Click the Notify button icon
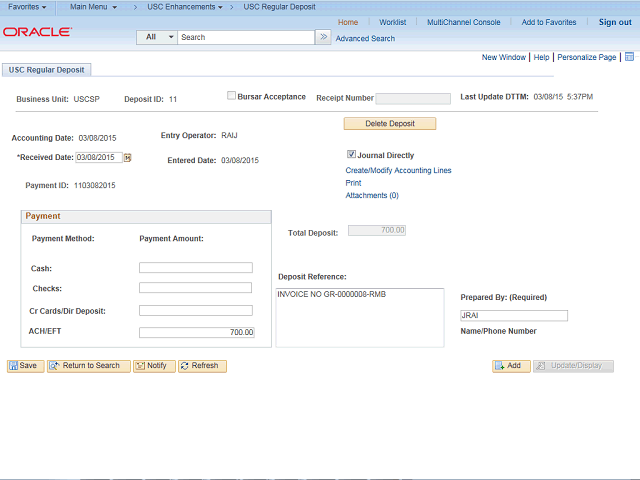Image resolution: width=640 pixels, height=480 pixels. coord(140,366)
